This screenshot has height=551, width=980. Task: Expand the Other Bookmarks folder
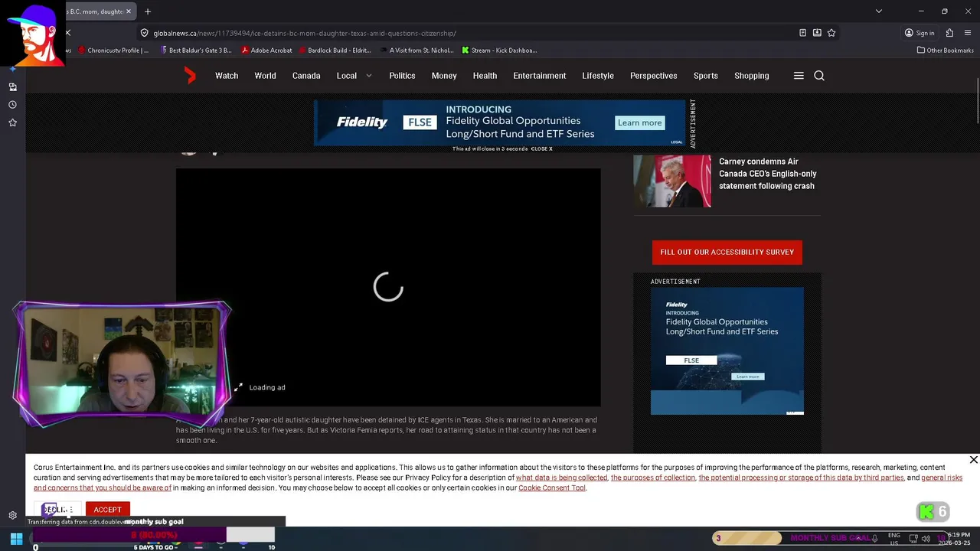coord(945,51)
